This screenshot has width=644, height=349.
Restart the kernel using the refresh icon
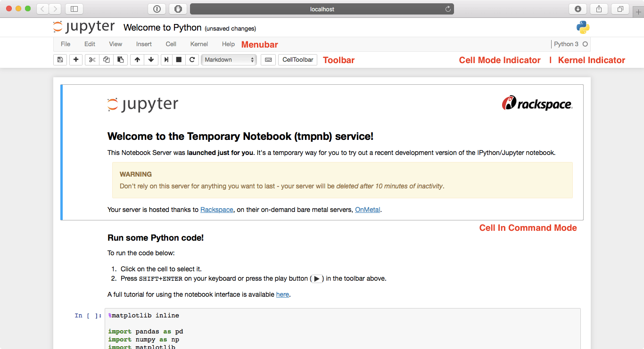[192, 59]
